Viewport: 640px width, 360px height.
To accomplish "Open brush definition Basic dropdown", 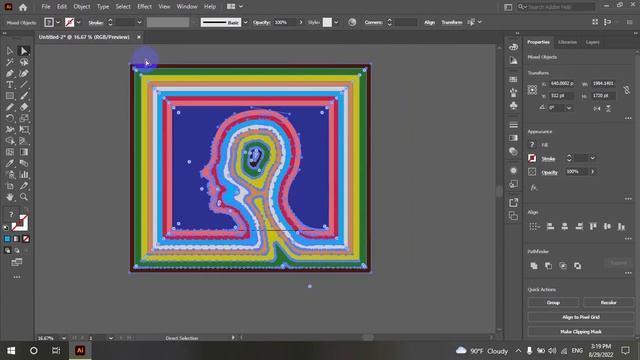I will tap(245, 22).
